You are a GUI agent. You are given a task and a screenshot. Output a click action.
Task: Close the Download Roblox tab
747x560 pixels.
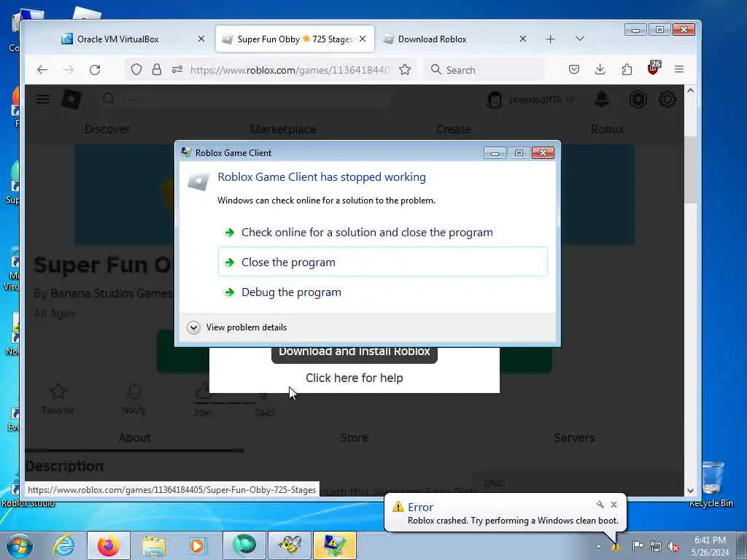pyautogui.click(x=523, y=39)
